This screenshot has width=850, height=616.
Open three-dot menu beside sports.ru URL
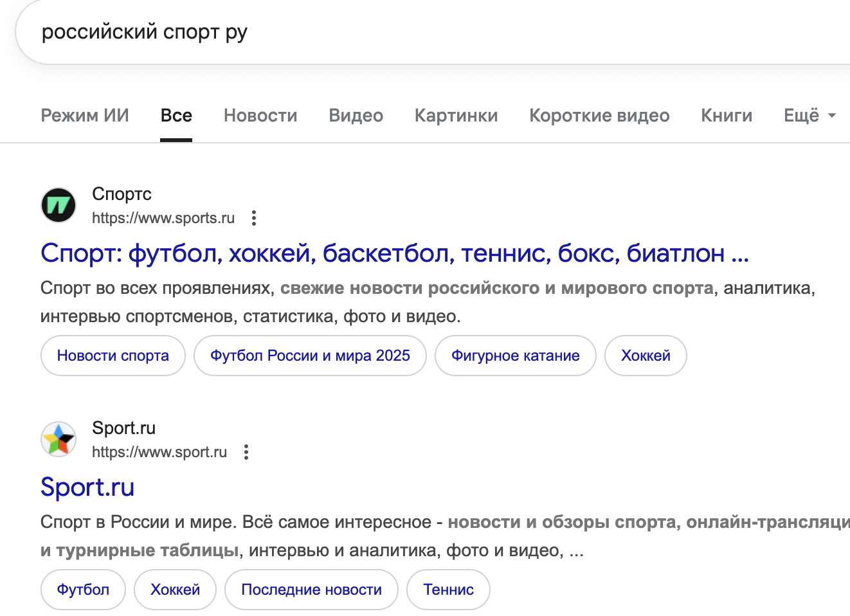point(254,218)
